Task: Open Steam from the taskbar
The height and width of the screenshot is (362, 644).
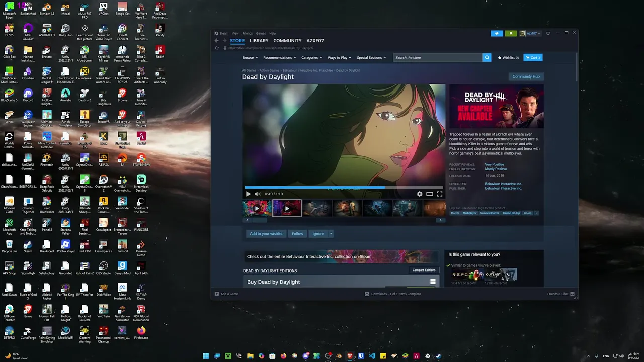Action: tap(438, 356)
